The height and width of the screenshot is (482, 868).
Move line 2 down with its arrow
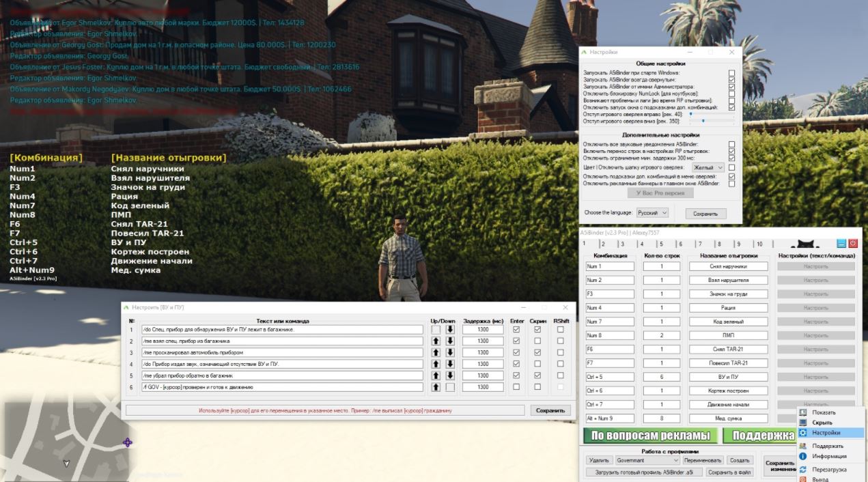click(x=450, y=341)
